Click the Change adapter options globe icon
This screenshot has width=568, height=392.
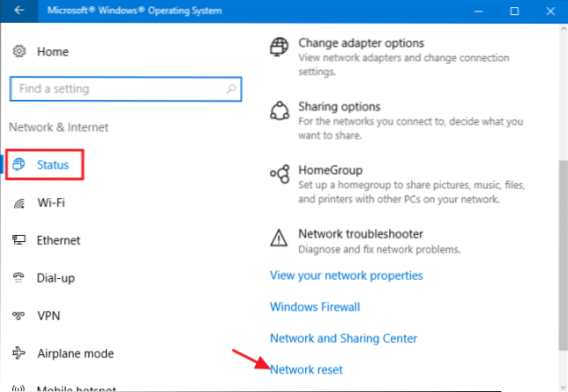280,47
